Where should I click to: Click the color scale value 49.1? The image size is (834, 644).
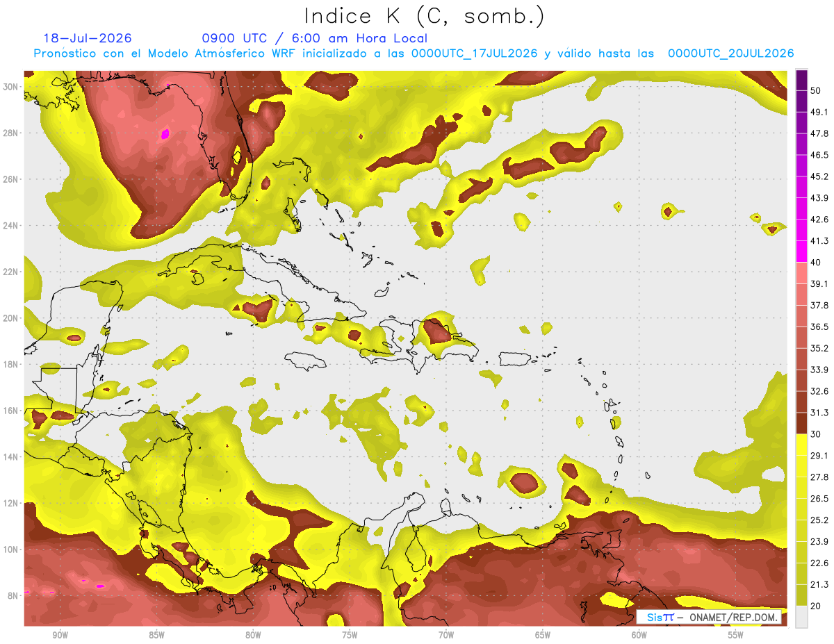pos(819,112)
